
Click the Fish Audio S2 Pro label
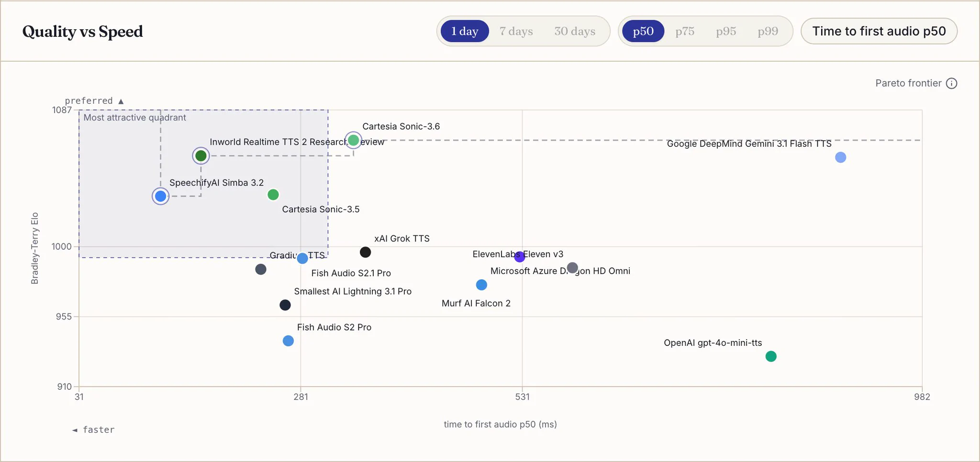(x=334, y=327)
